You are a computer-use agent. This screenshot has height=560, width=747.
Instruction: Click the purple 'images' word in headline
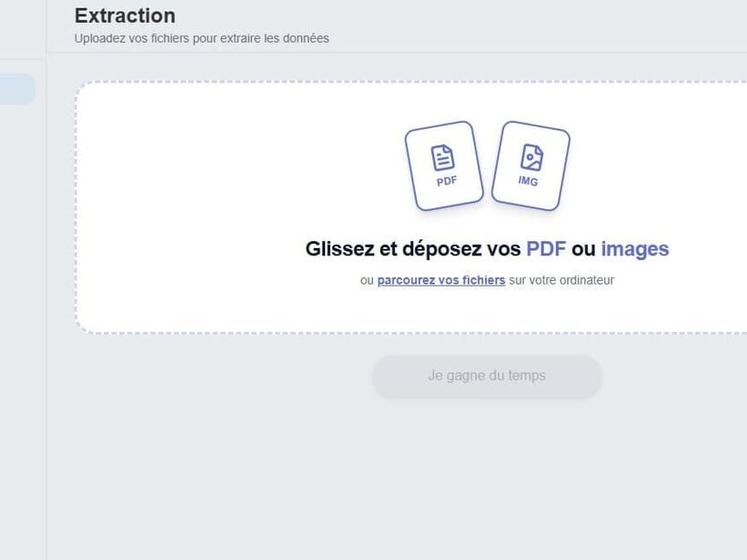[635, 249]
